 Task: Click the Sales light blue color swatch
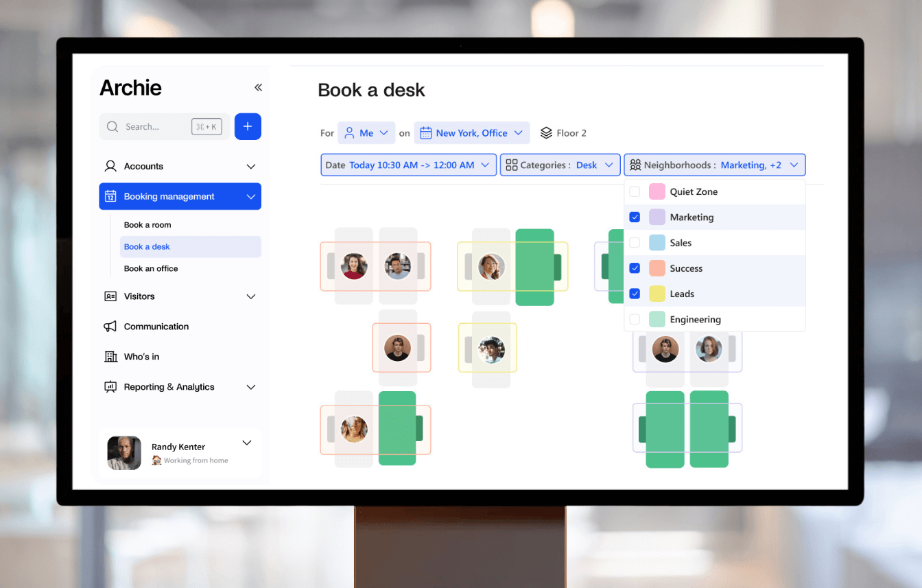[x=657, y=243]
